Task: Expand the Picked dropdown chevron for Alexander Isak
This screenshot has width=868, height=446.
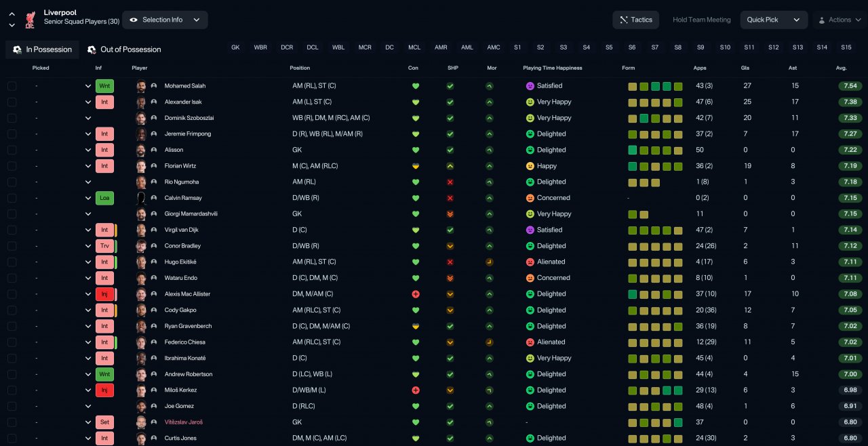Action: 88,102
